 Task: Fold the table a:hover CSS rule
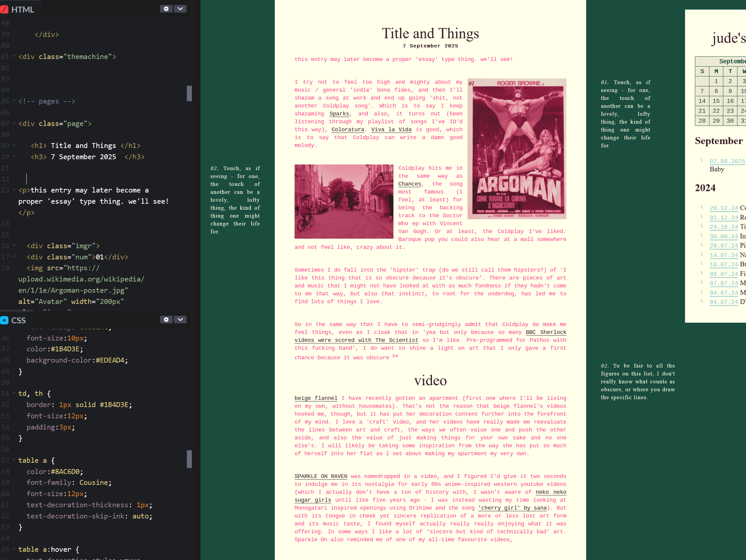coord(14,549)
